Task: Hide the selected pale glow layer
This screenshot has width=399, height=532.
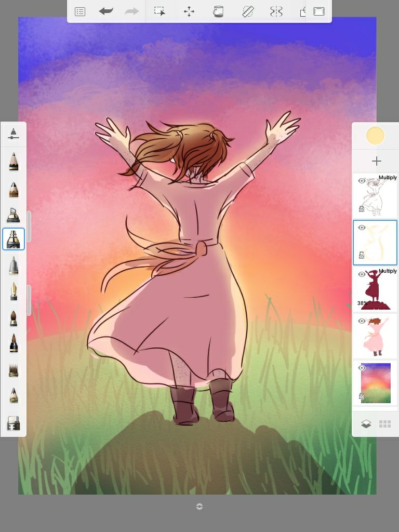Action: coord(362,228)
